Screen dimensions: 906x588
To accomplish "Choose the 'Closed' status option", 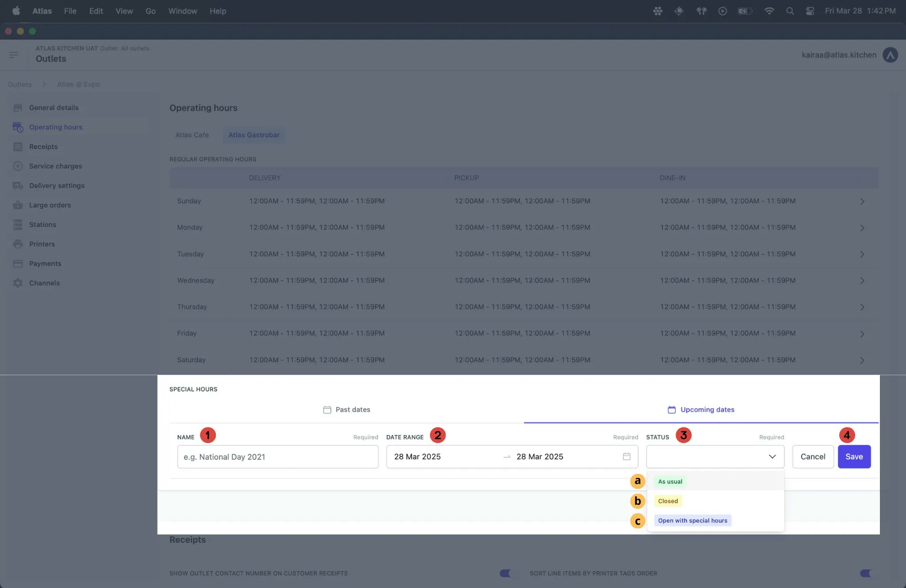I will [x=668, y=501].
